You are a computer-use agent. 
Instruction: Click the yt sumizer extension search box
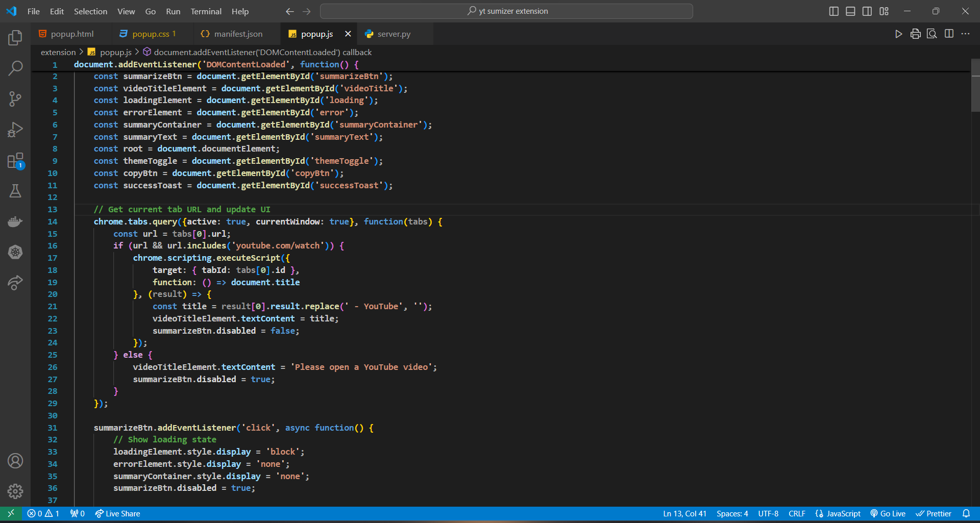coord(506,11)
